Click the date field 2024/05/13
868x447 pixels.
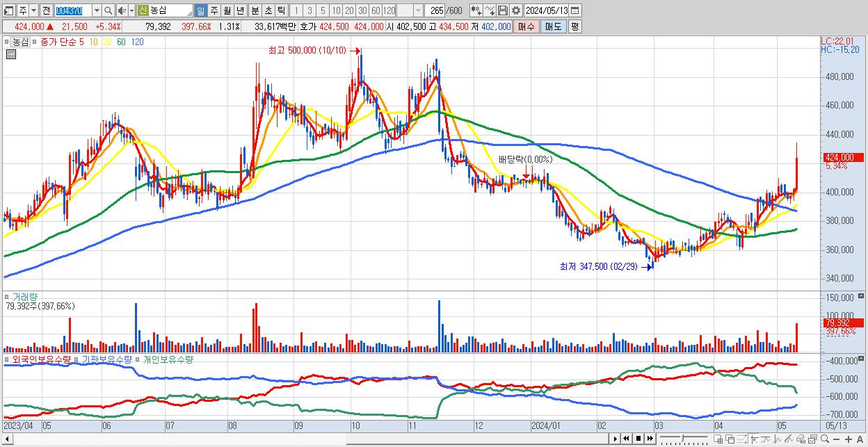coord(547,10)
